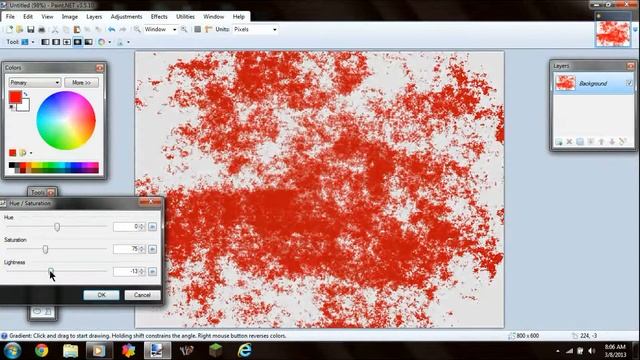The image size is (640, 360).
Task: Reset the Hue value button
Action: tap(152, 227)
